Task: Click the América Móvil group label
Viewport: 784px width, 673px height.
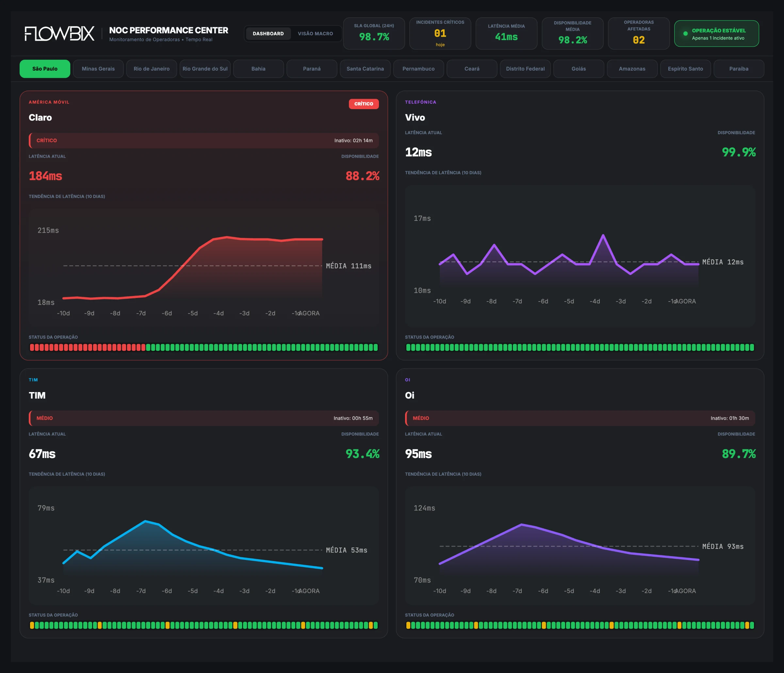Action: point(49,102)
